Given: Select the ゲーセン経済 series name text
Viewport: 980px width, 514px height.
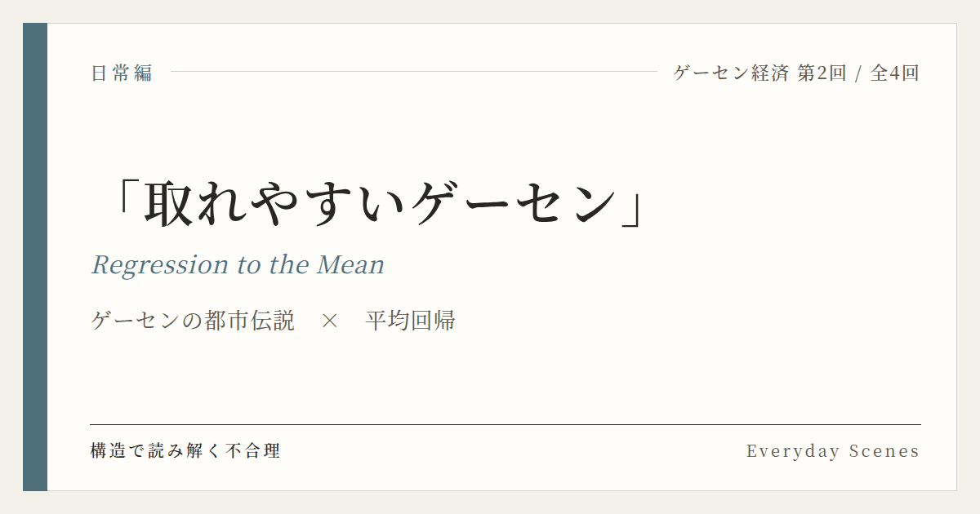Looking at the screenshot, I should (731, 73).
